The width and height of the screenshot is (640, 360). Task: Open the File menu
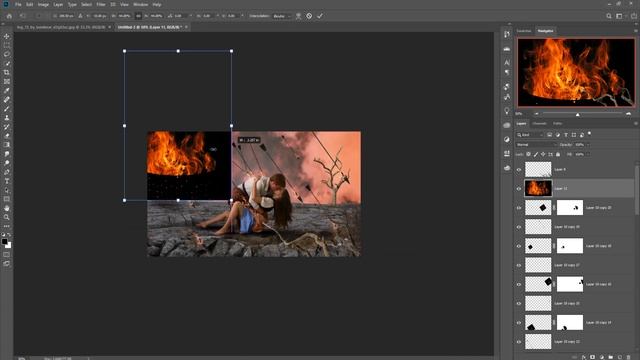click(x=18, y=4)
